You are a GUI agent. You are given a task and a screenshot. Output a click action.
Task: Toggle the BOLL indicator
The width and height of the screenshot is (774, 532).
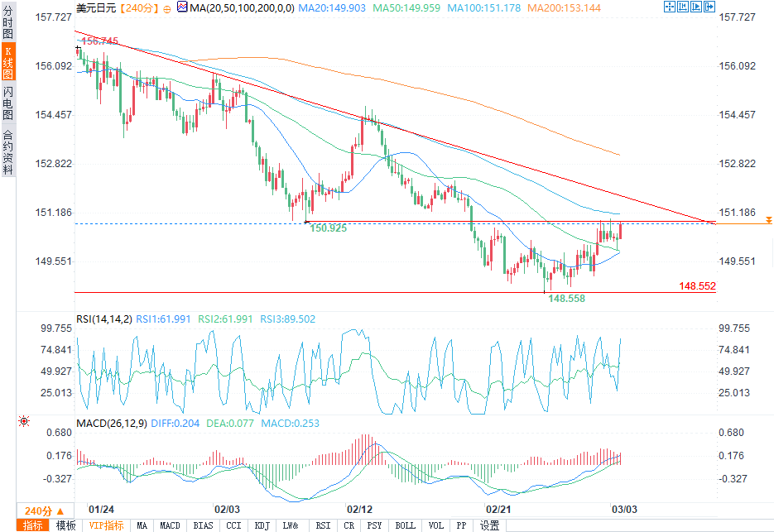(x=405, y=525)
